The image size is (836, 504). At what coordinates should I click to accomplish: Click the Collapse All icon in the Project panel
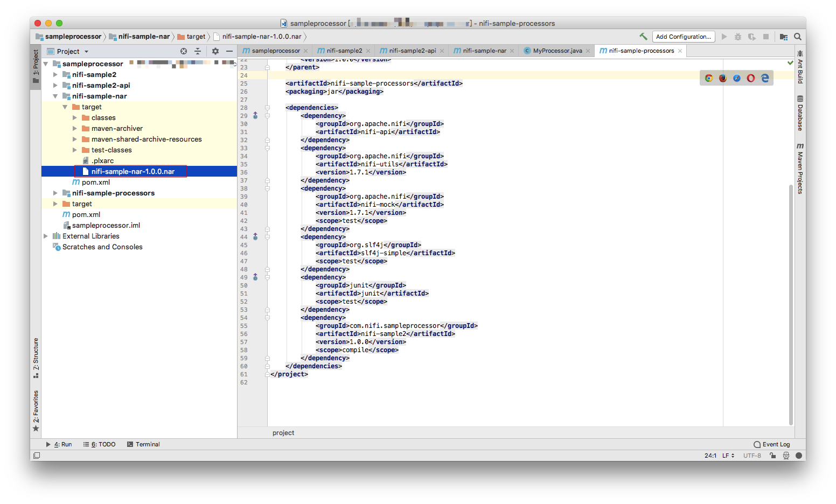198,51
